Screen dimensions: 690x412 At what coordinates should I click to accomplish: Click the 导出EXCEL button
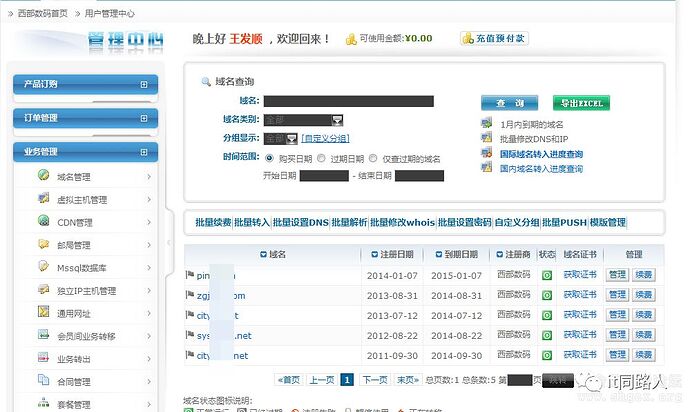tap(581, 103)
